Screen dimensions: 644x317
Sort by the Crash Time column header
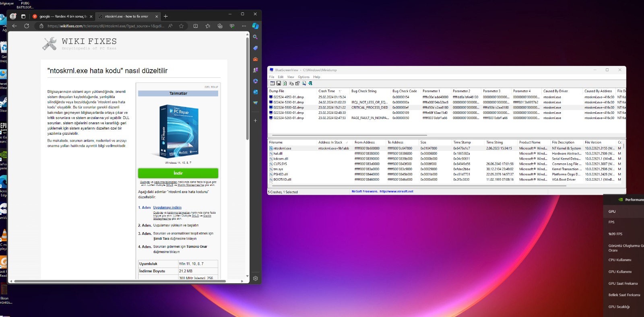pyautogui.click(x=326, y=91)
